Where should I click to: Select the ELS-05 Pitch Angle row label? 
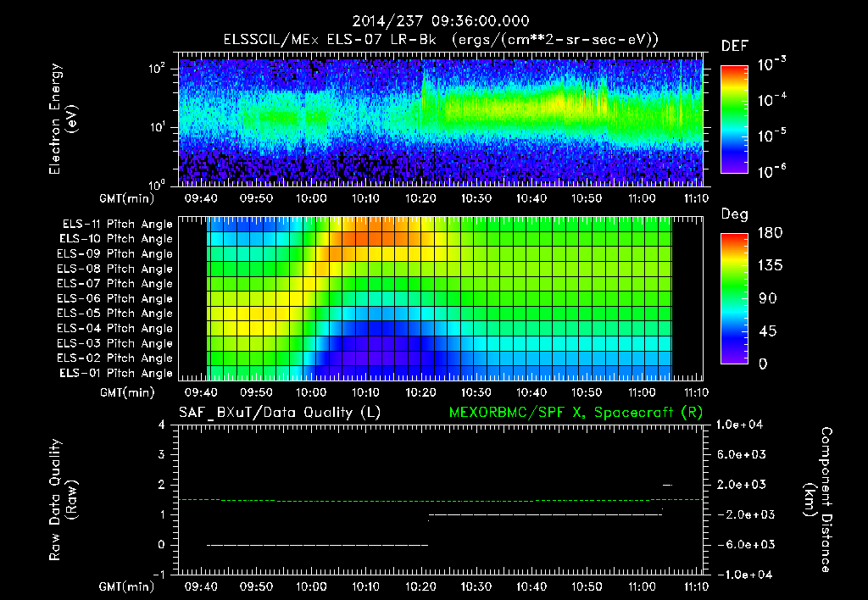pyautogui.click(x=114, y=314)
